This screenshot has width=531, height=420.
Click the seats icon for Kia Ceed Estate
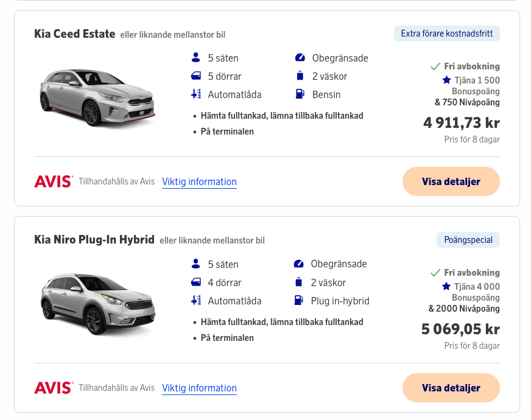[x=195, y=58]
